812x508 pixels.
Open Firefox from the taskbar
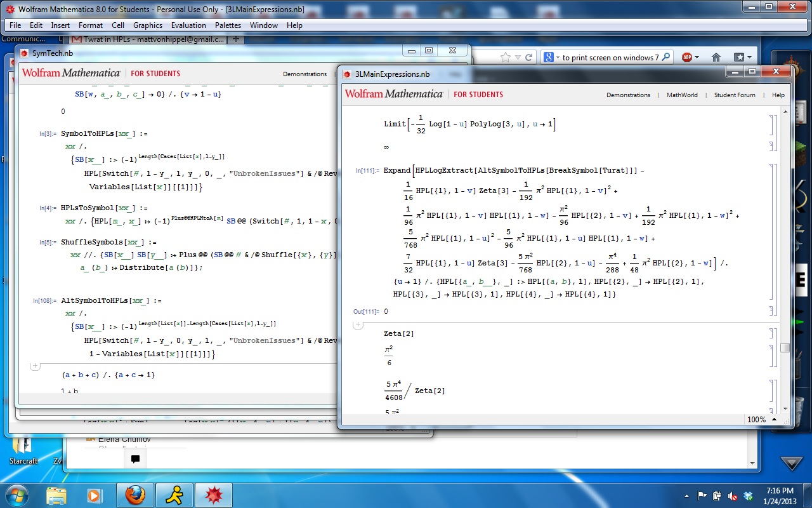[134, 495]
